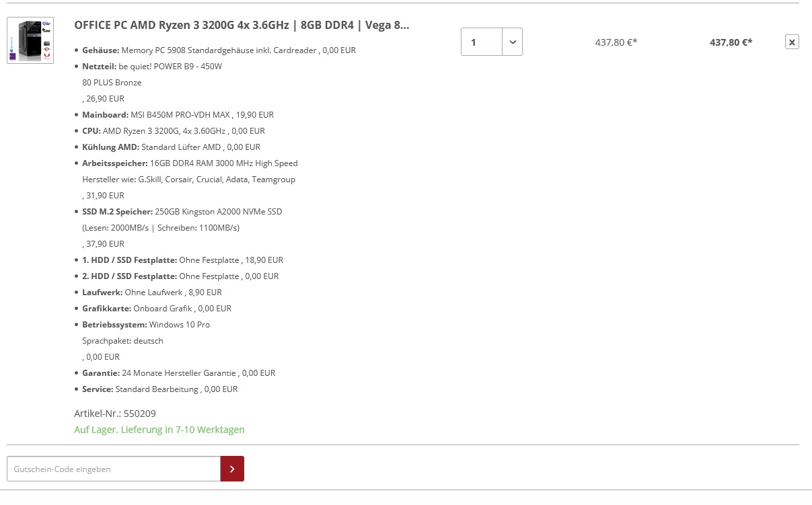Click the power supply price 26,90 EUR
Image resolution: width=812 pixels, height=505 pixels.
point(104,99)
